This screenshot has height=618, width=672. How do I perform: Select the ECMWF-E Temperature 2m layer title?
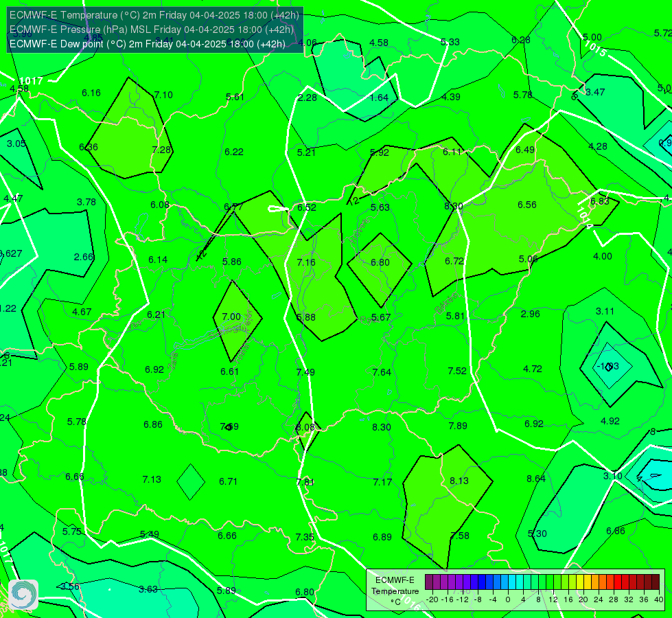[x=154, y=15]
